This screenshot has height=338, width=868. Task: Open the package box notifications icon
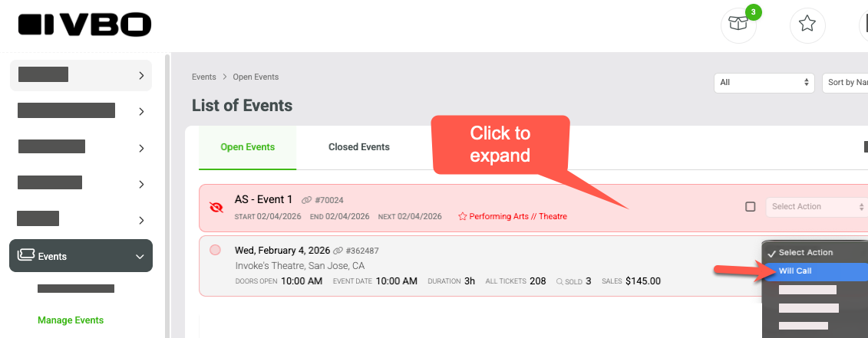(738, 25)
